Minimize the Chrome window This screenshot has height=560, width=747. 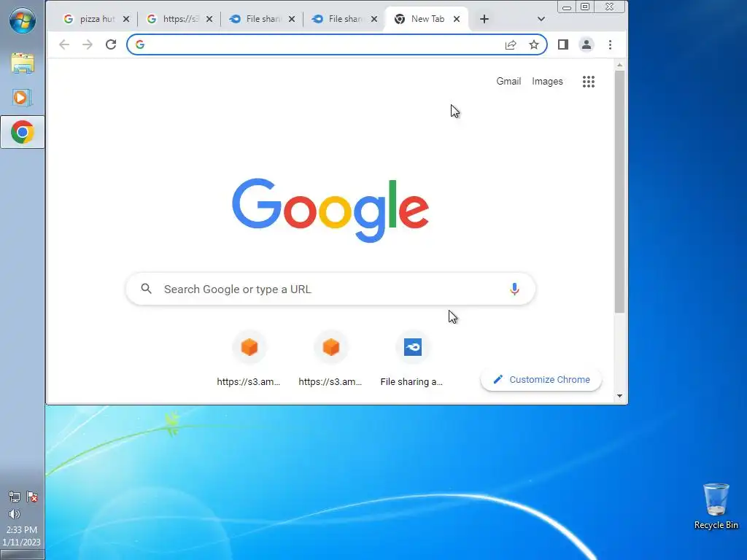pyautogui.click(x=566, y=7)
